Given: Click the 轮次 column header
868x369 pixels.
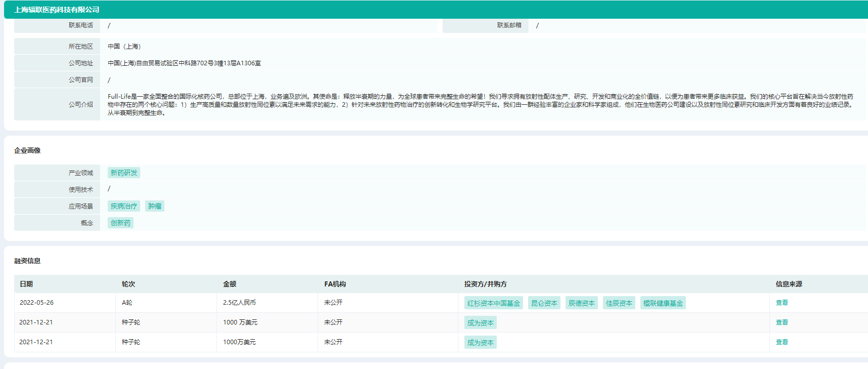Looking at the screenshot, I should (x=128, y=284).
